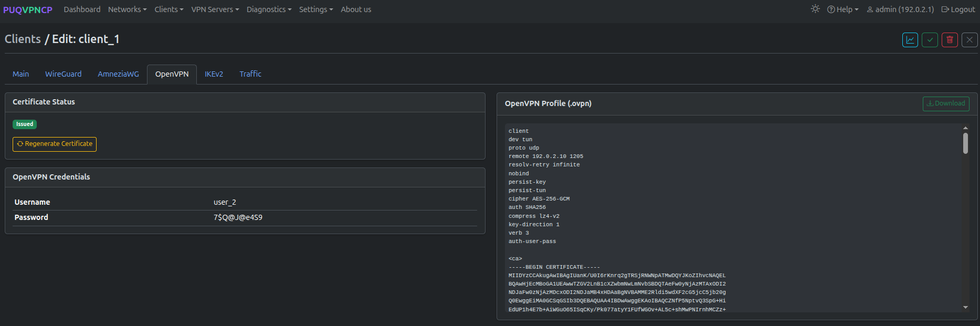The image size is (980, 326).
Task: Switch to the WireGuard tab
Action: click(x=64, y=74)
